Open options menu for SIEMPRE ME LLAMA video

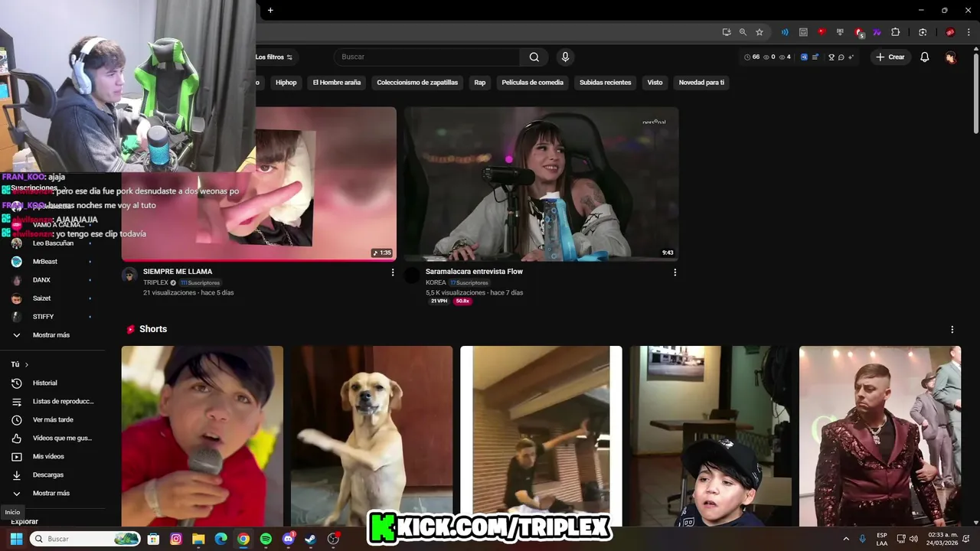(x=393, y=272)
